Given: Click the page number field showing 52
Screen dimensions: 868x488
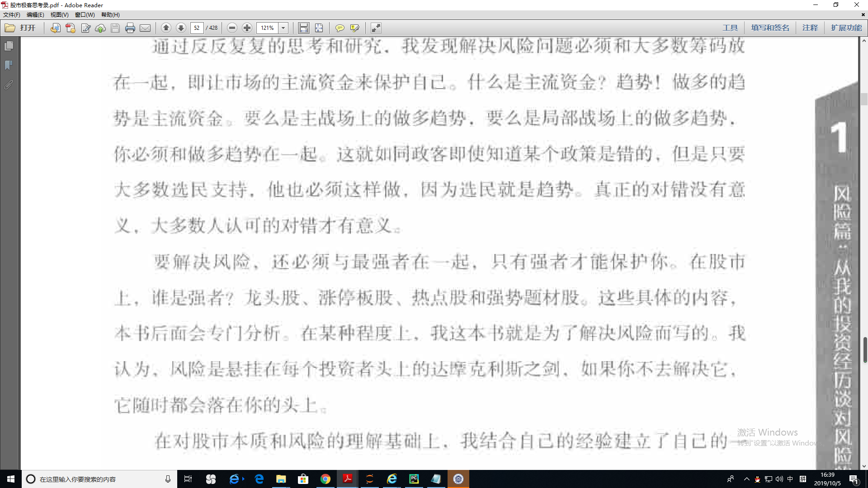Looking at the screenshot, I should point(197,28).
